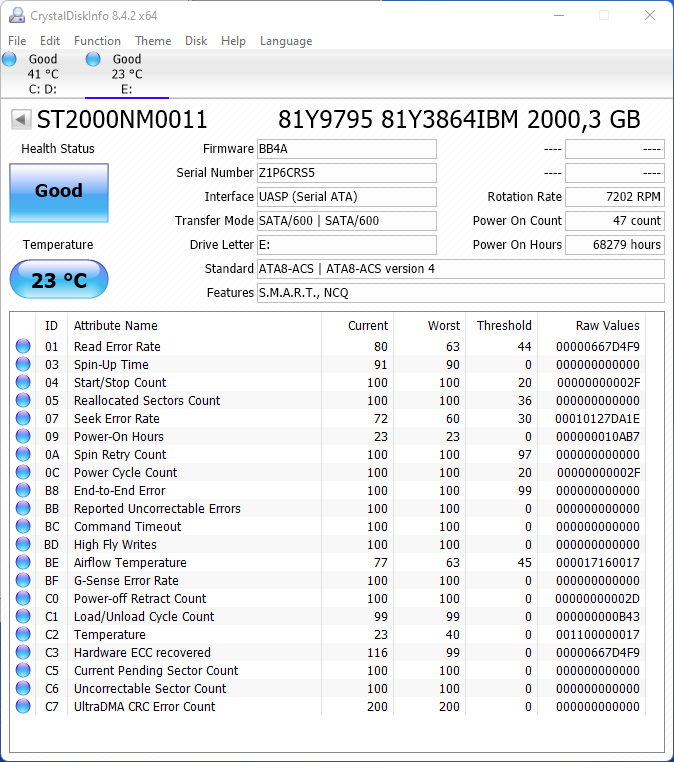
Task: Open the Theme menu
Action: pos(153,41)
